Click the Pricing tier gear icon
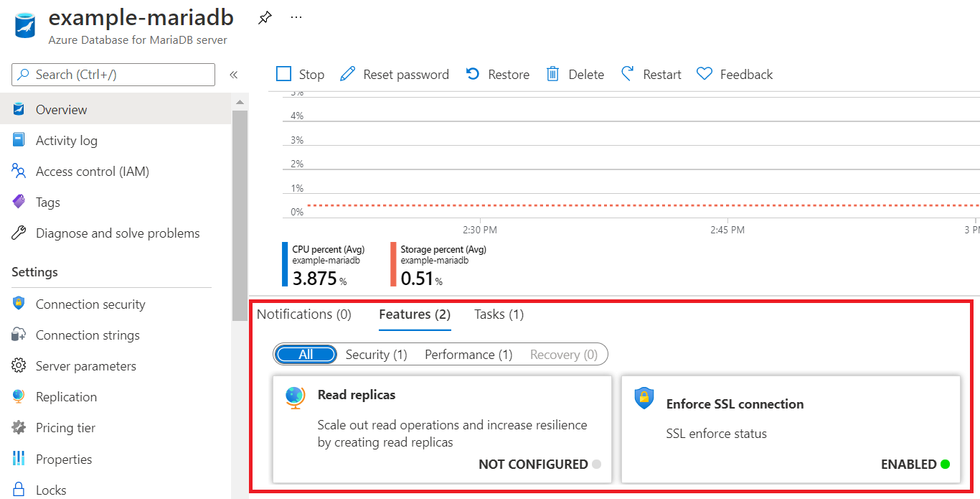The image size is (980, 499). coord(19,427)
